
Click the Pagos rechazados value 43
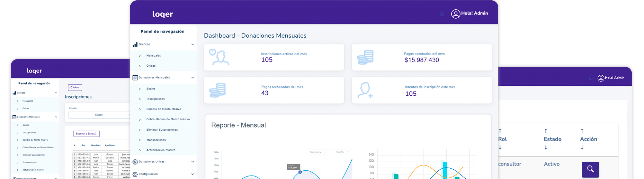pyautogui.click(x=265, y=93)
